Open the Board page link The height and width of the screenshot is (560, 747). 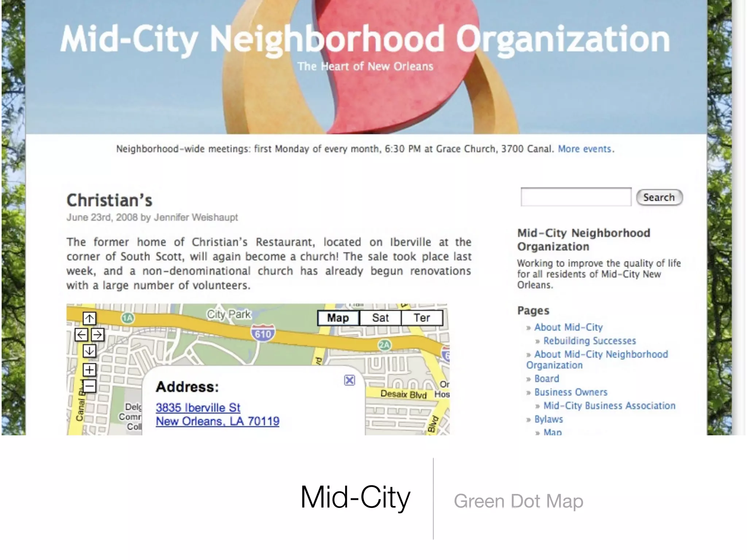pyautogui.click(x=547, y=379)
